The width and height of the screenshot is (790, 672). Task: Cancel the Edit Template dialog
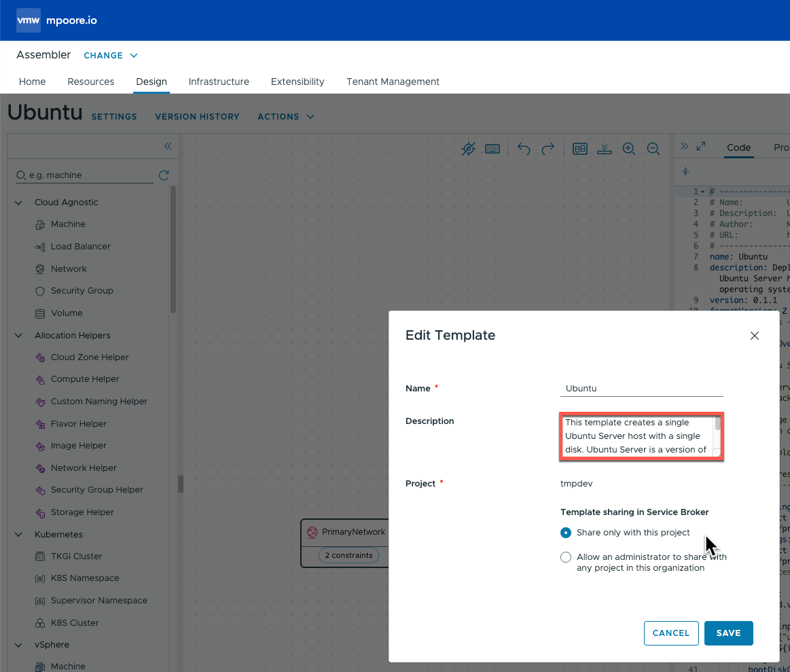(671, 633)
